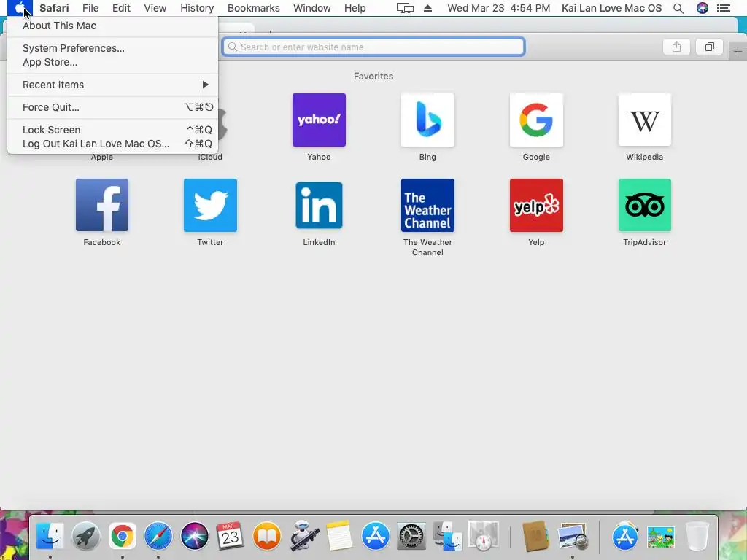
Task: Open the Books app in Dock
Action: pos(266,536)
